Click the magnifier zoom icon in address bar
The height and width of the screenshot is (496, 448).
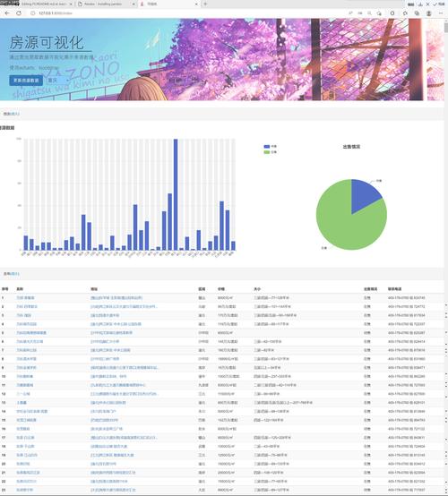[369, 13]
